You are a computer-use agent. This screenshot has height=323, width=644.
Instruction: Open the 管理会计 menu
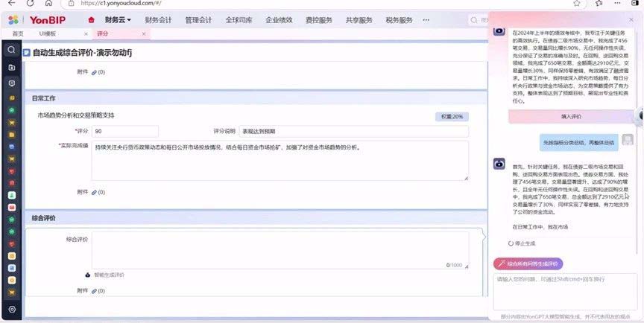tap(198, 20)
